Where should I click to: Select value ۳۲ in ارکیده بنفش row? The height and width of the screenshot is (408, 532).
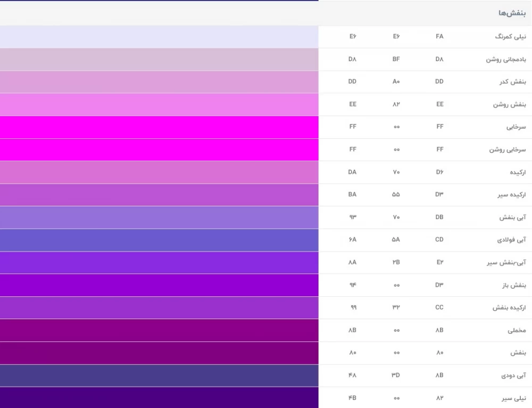click(x=396, y=307)
